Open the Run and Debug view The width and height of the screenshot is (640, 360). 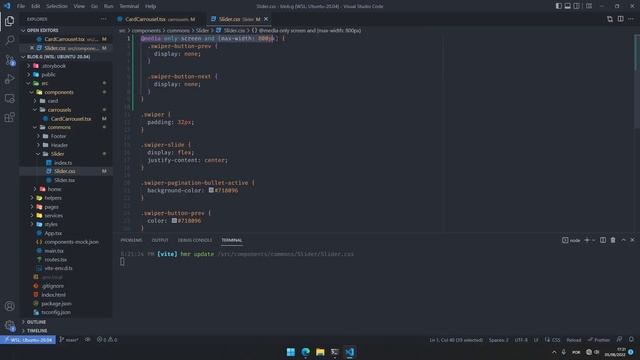pos(9,79)
